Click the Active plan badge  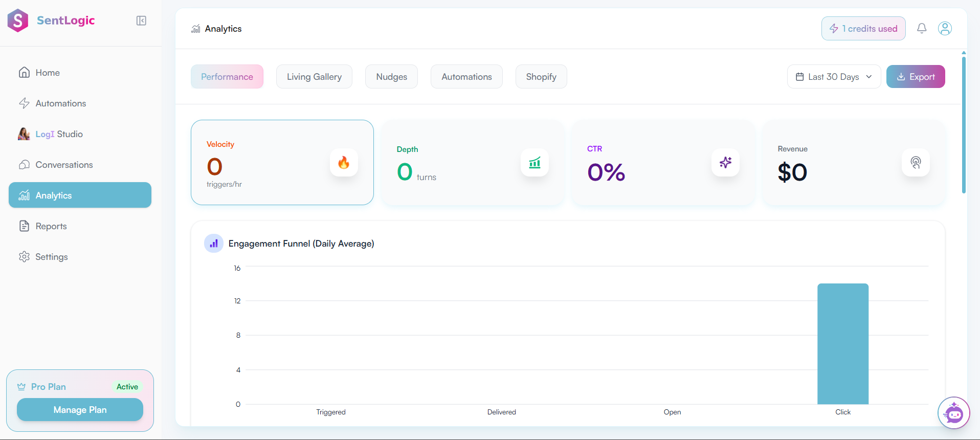[127, 387]
